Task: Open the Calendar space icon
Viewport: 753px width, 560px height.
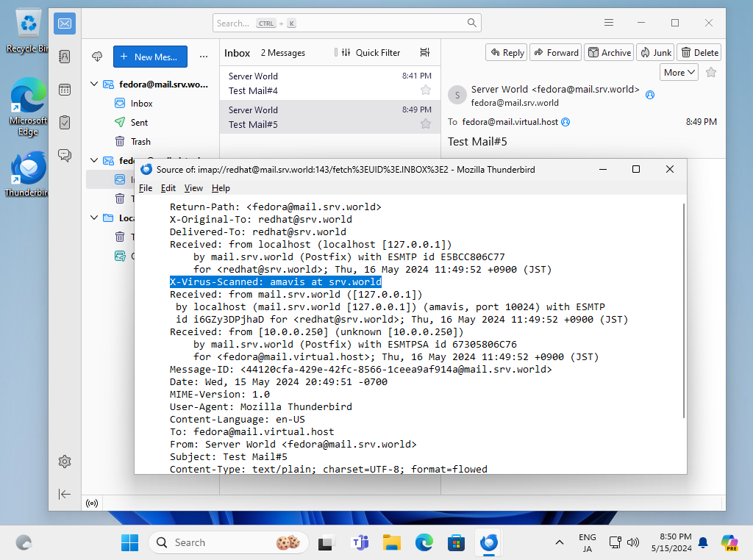Action: click(65, 90)
